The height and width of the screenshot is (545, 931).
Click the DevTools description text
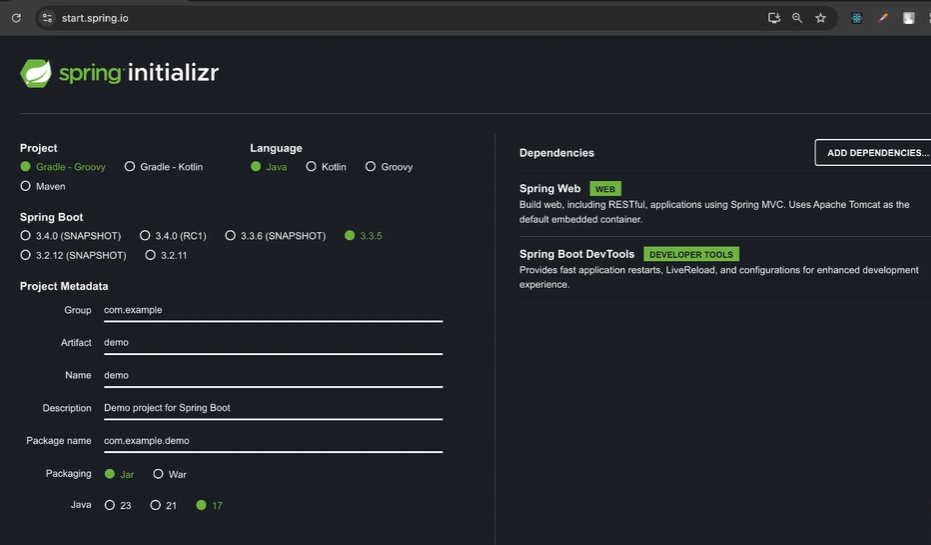point(719,277)
